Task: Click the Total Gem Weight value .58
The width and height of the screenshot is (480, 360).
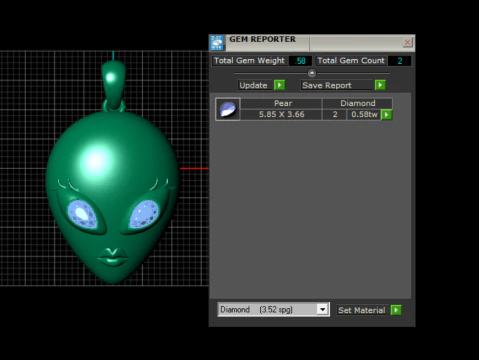Action: 300,61
